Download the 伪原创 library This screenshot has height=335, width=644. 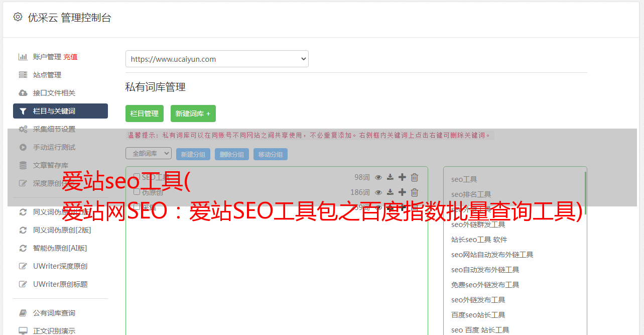390,192
